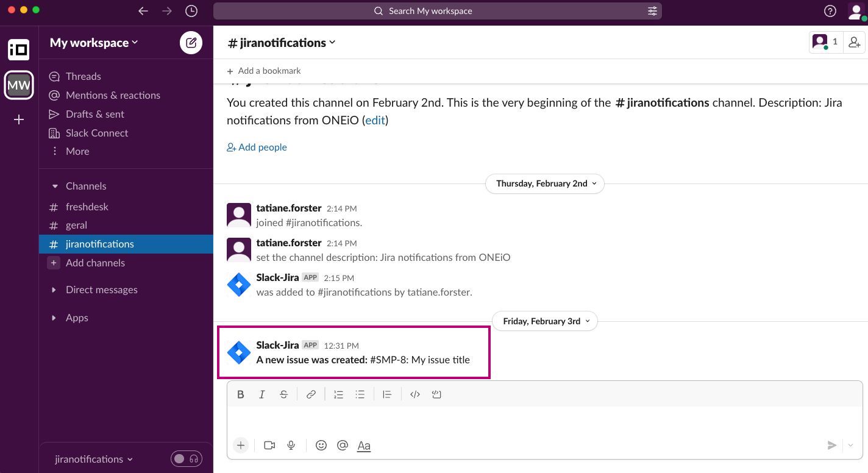The height and width of the screenshot is (473, 868).
Task: Select the jiranotifications channel
Action: point(126,244)
